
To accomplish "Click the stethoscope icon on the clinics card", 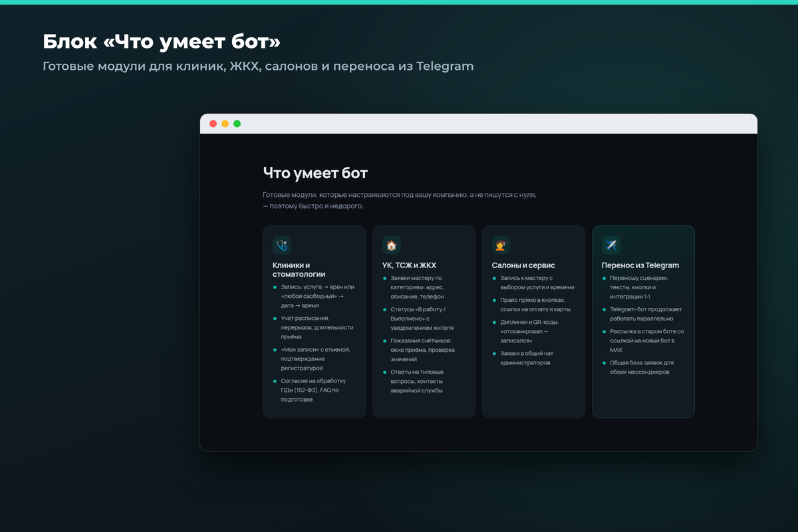I will pyautogui.click(x=282, y=245).
